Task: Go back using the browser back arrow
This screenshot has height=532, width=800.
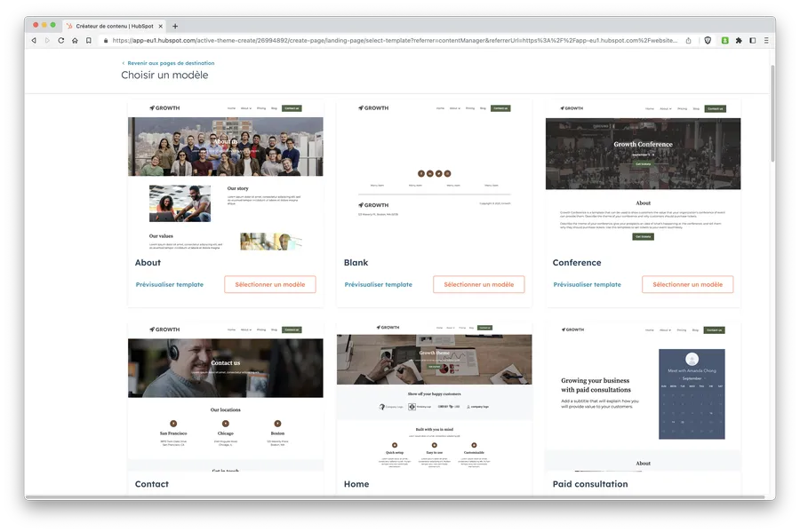Action: pos(34,40)
